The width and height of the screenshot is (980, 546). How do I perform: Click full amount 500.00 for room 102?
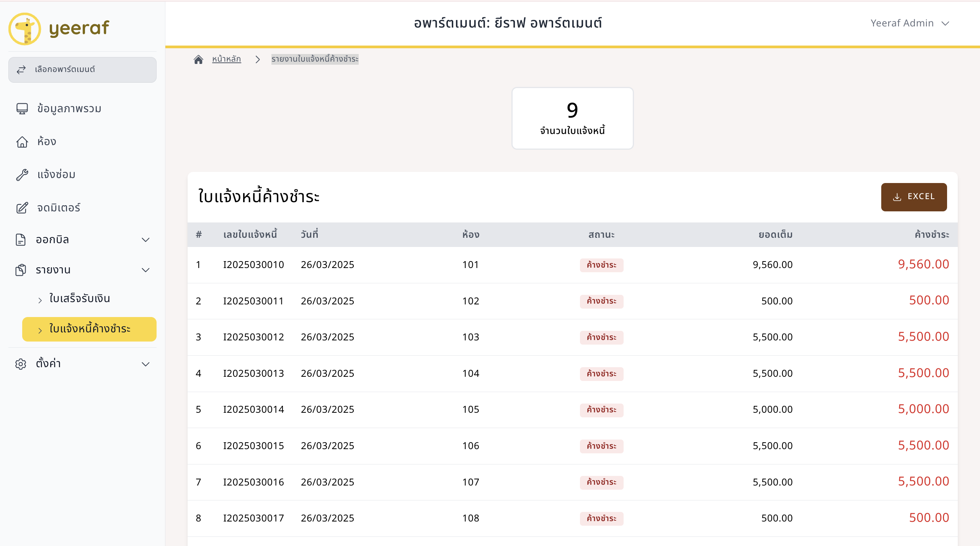tap(777, 301)
